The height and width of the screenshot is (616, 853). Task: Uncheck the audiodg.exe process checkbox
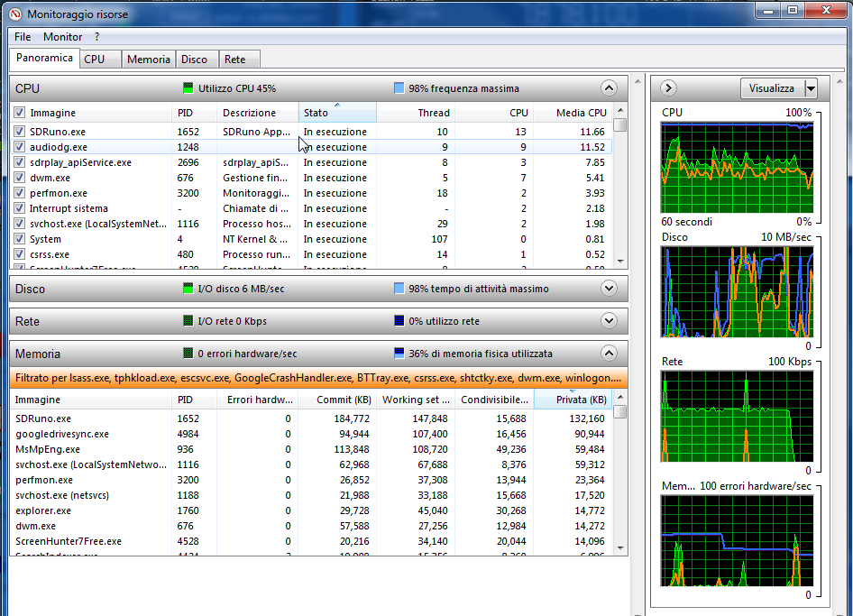20,147
